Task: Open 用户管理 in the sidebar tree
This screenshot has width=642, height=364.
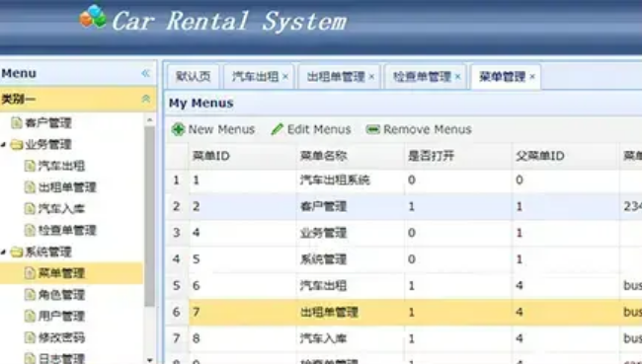Action: click(61, 316)
